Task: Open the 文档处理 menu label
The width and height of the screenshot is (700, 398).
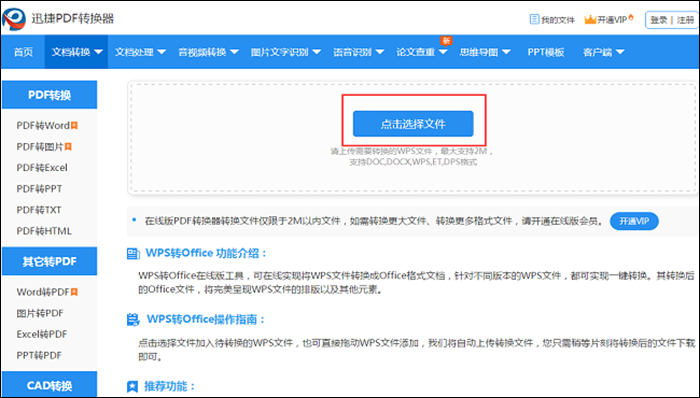Action: [x=134, y=52]
